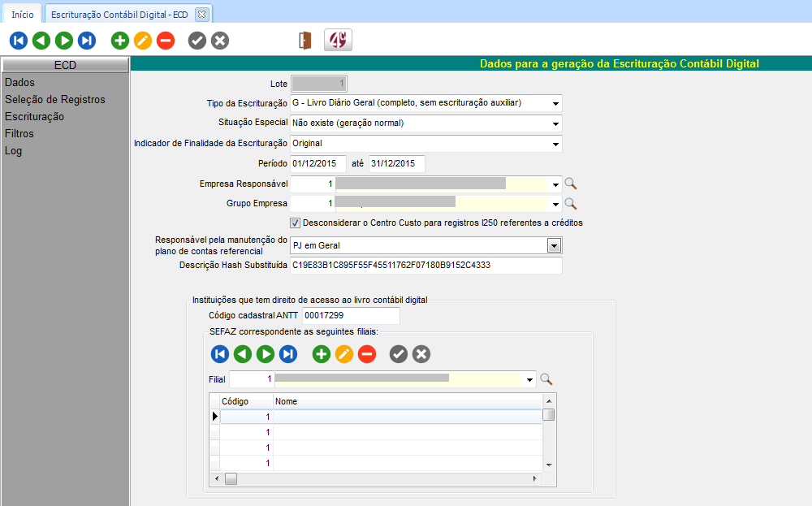Image resolution: width=812 pixels, height=506 pixels.
Task: Click the Código column header
Action: tap(247, 401)
